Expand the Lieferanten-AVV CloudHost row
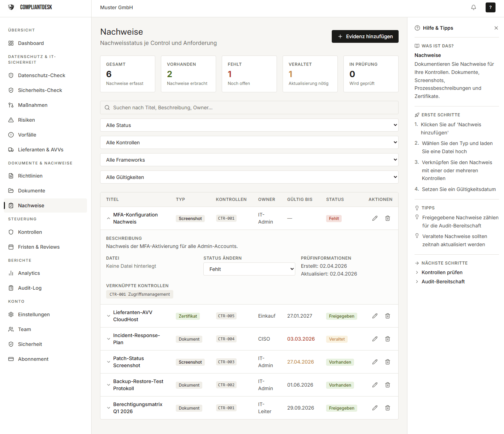The height and width of the screenshot is (434, 504). pyautogui.click(x=109, y=316)
